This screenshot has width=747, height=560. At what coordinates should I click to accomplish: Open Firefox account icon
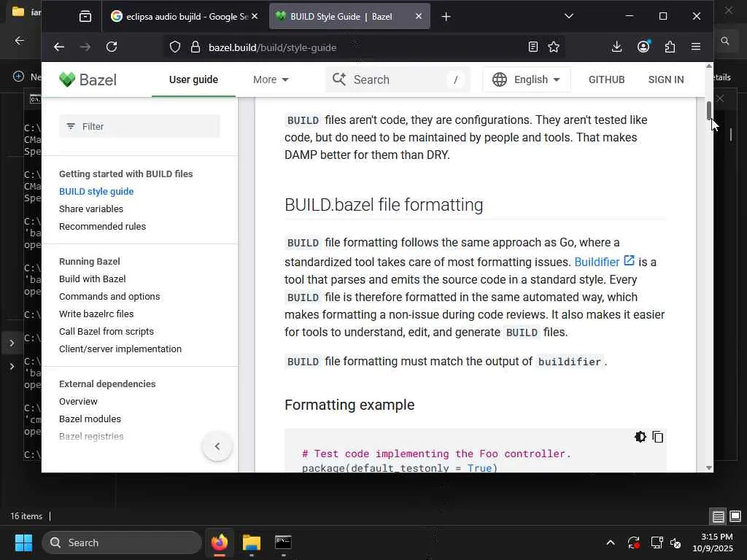[x=643, y=47]
